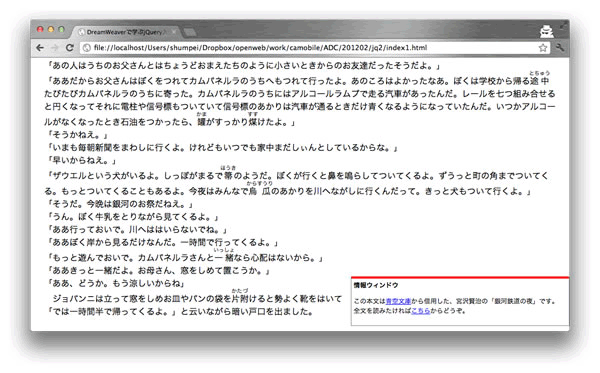This screenshot has width=600, height=373.
Task: Close the DreamWeaver jQuery tab
Action: 174,32
